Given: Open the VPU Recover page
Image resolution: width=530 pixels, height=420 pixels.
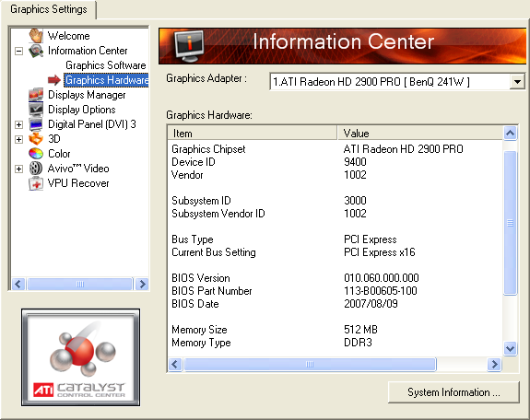Looking at the screenshot, I should [78, 183].
